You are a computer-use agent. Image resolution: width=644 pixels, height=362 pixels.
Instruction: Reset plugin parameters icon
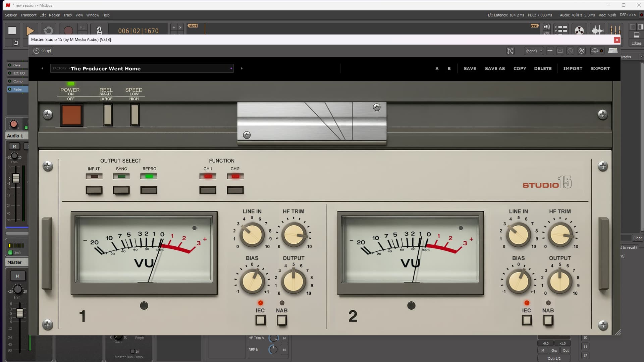(582, 51)
